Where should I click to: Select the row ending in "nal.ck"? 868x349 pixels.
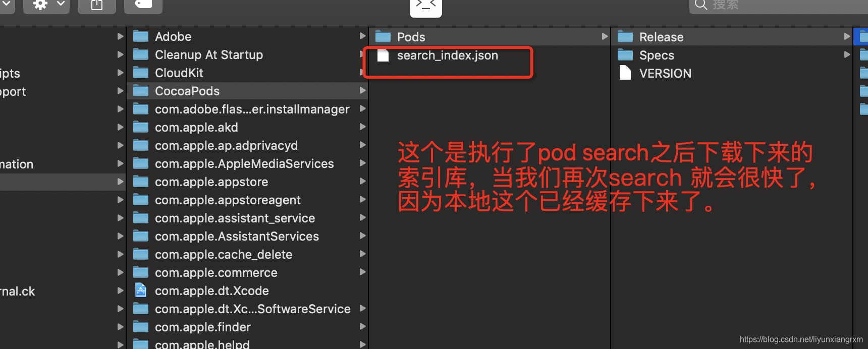pyautogui.click(x=63, y=291)
